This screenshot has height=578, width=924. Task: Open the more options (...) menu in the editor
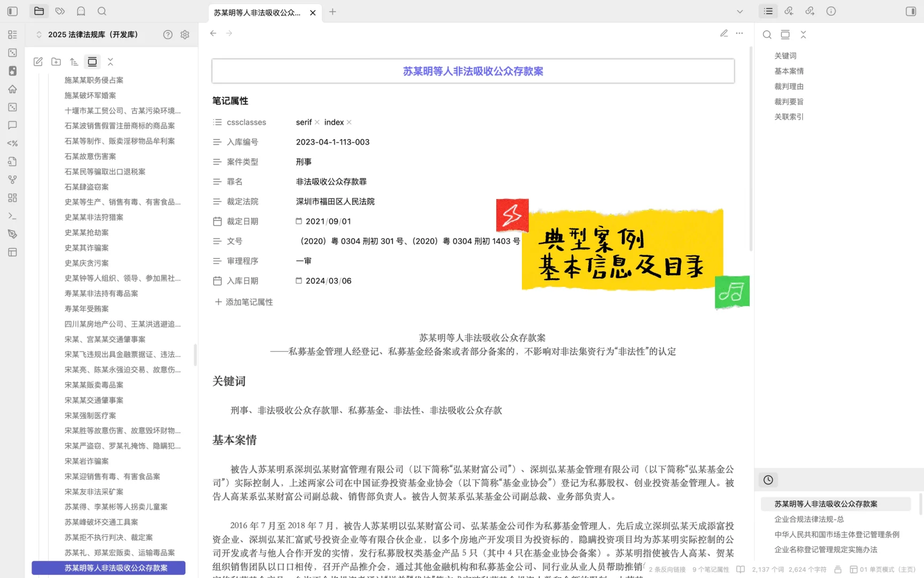click(740, 33)
